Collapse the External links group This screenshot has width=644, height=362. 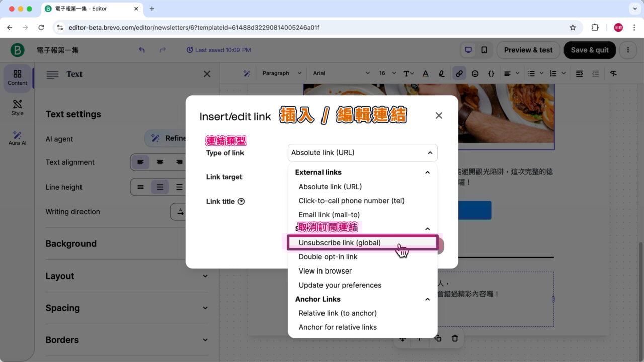(427, 172)
